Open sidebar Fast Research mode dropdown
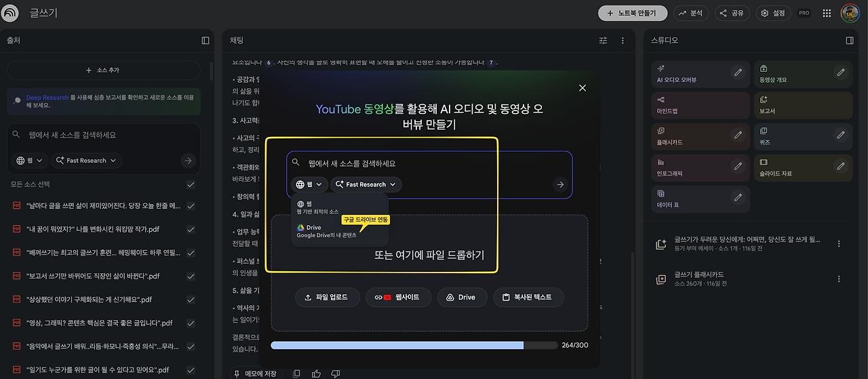 click(x=87, y=161)
